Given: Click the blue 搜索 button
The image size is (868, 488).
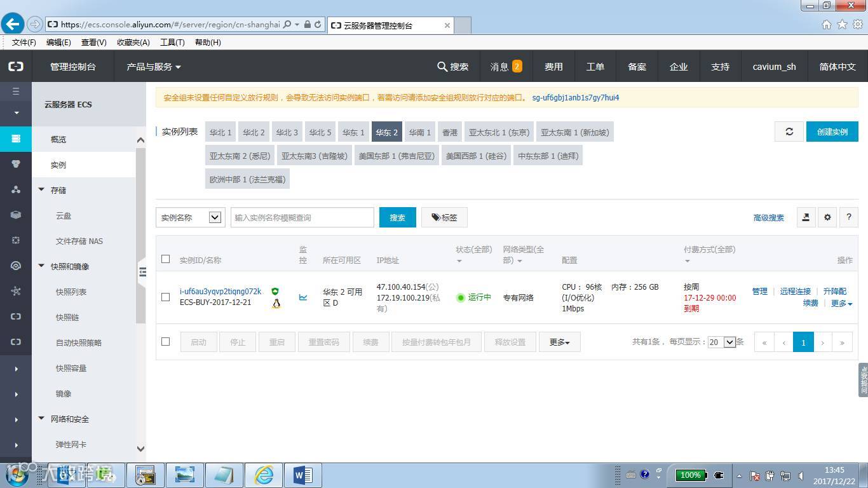Looking at the screenshot, I should (398, 217).
